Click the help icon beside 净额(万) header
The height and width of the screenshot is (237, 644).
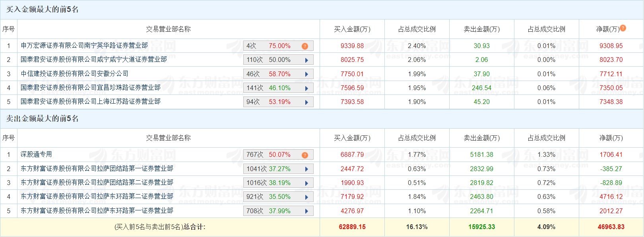623,28
